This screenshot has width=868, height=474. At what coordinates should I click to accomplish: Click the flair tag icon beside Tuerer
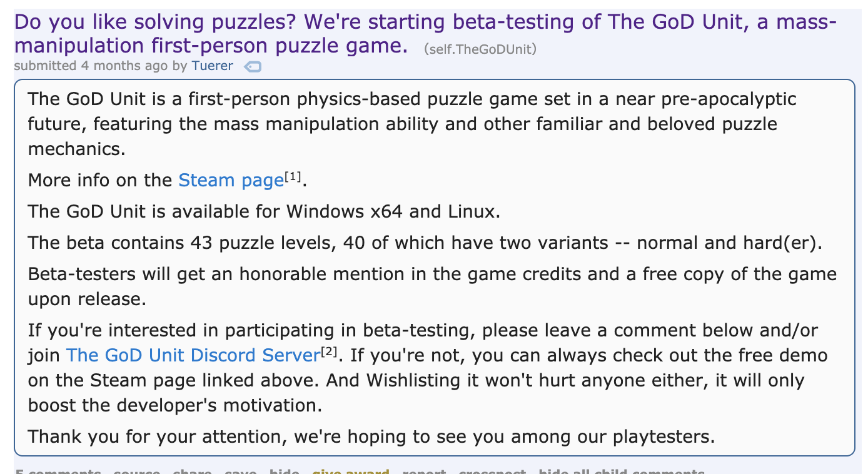pyautogui.click(x=252, y=66)
